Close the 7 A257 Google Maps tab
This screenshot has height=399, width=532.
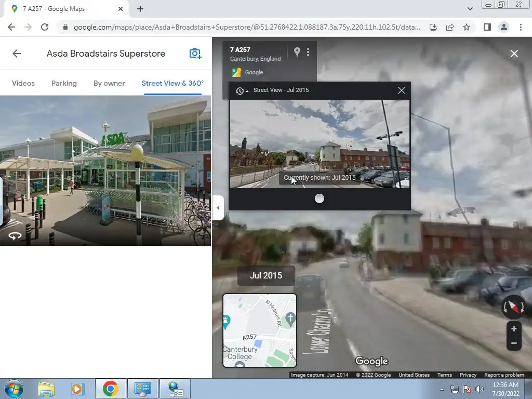point(121,9)
